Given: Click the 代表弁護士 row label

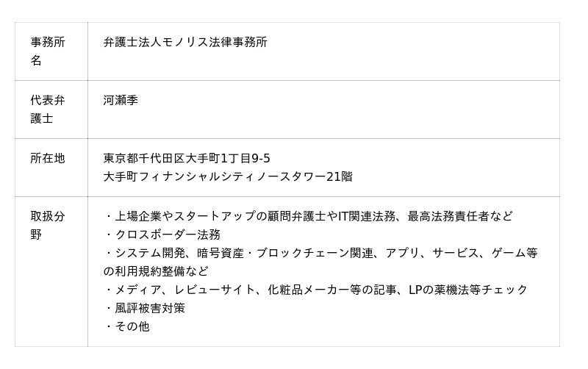Looking at the screenshot, I should [47, 110].
